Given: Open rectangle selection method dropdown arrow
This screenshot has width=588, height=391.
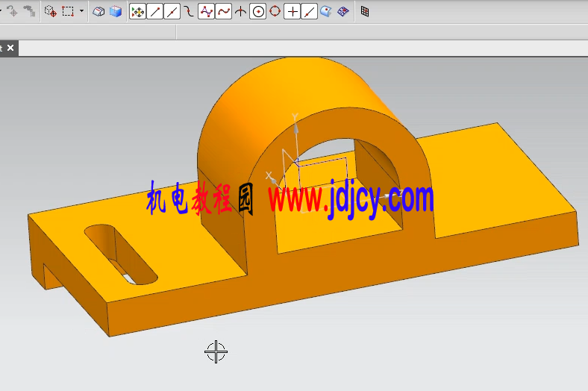Looking at the screenshot, I should (81, 11).
